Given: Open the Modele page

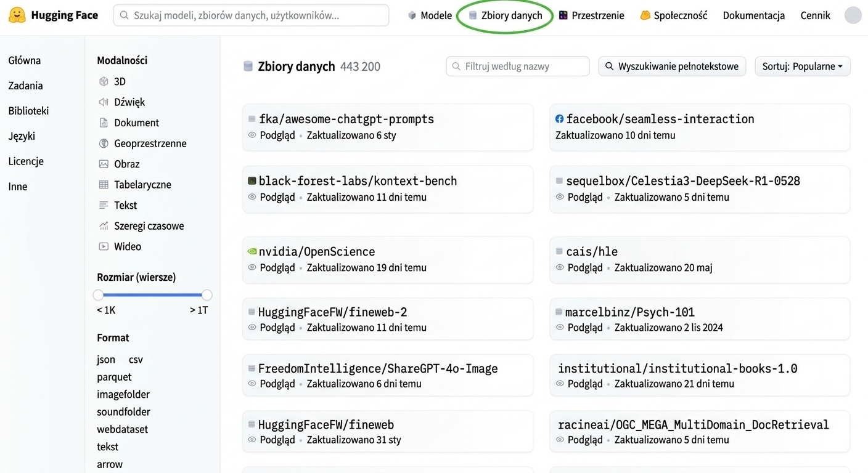Looking at the screenshot, I should (x=430, y=16).
